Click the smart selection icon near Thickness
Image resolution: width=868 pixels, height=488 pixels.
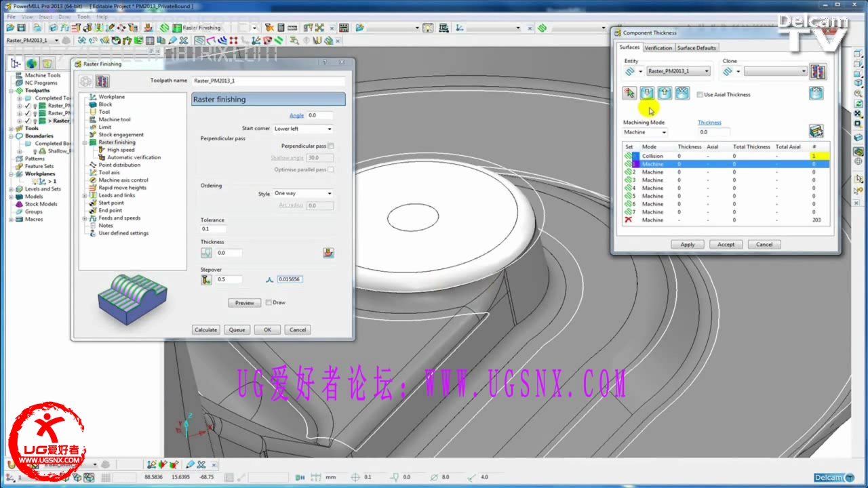point(816,131)
